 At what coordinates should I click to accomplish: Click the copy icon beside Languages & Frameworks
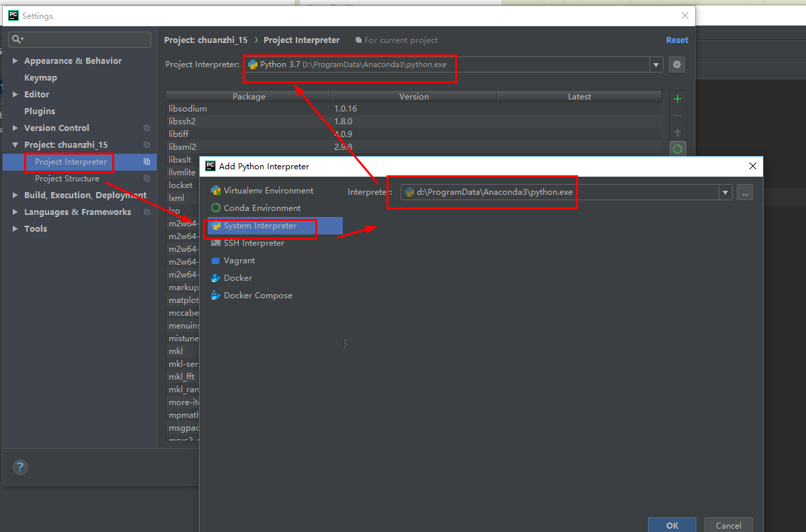coord(147,212)
